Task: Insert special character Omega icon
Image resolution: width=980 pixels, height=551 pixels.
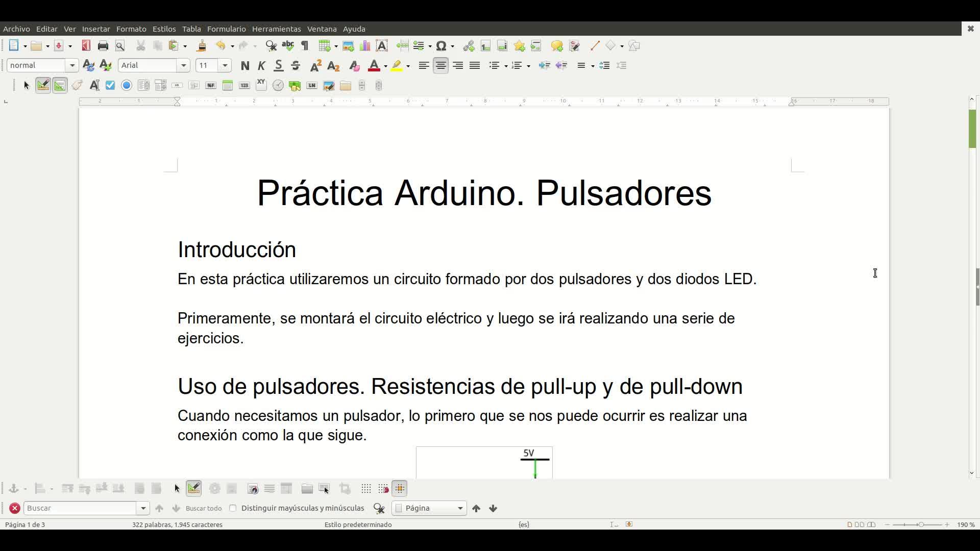Action: pos(442,46)
